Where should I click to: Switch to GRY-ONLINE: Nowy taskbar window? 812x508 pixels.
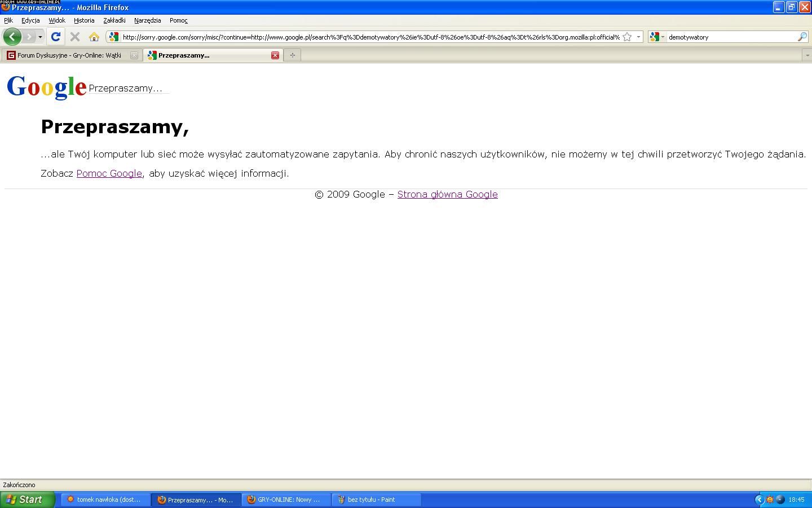[x=286, y=500]
